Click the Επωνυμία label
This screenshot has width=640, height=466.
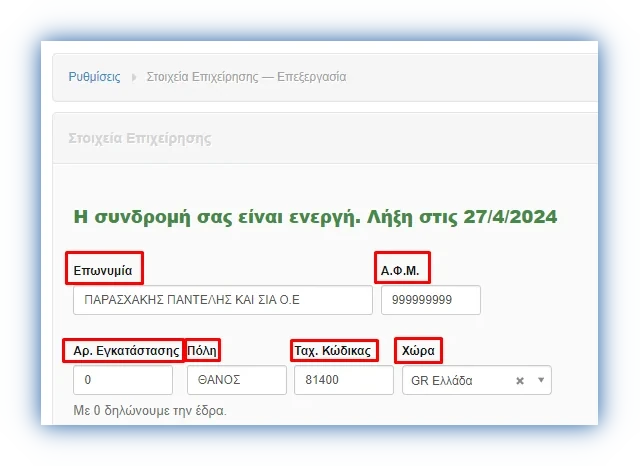coord(103,270)
